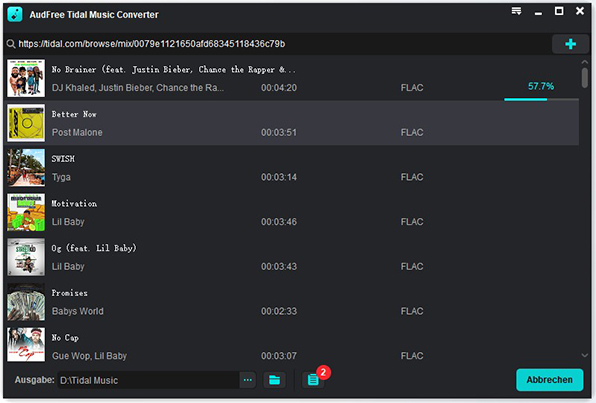The height and width of the screenshot is (403, 596).
Task: Click the AudFree app logo icon
Action: point(15,14)
